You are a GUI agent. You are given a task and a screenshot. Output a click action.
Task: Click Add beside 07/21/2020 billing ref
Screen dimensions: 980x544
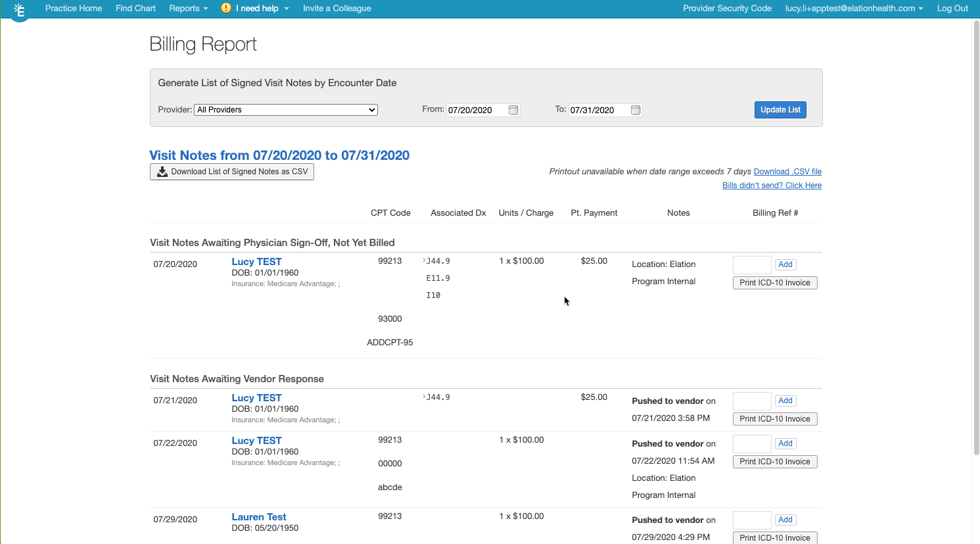785,401
